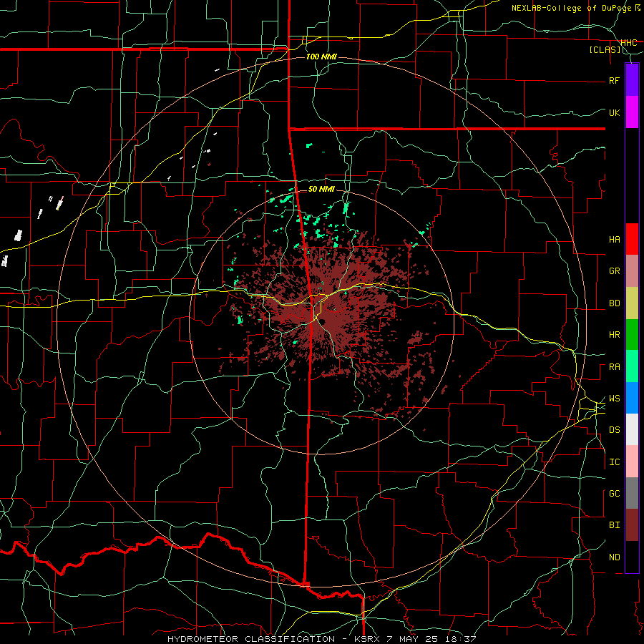
Task: Click the DS legend label
Action: (x=614, y=430)
